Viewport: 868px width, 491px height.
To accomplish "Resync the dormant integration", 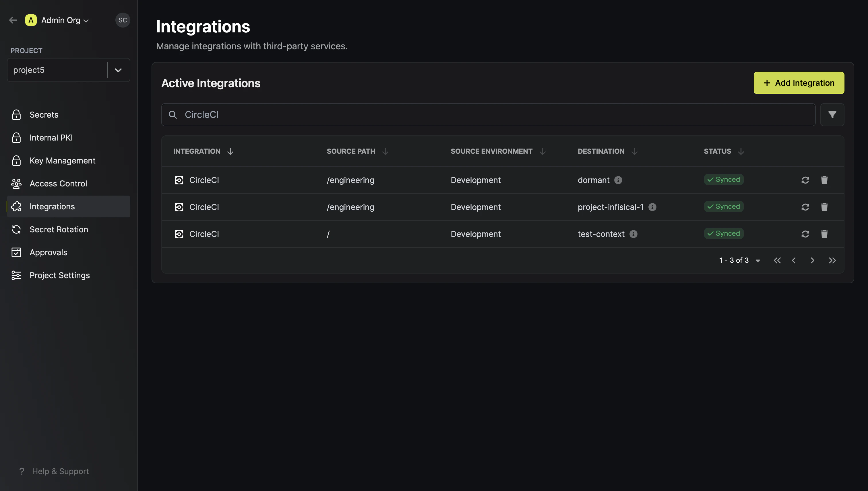I will (805, 180).
